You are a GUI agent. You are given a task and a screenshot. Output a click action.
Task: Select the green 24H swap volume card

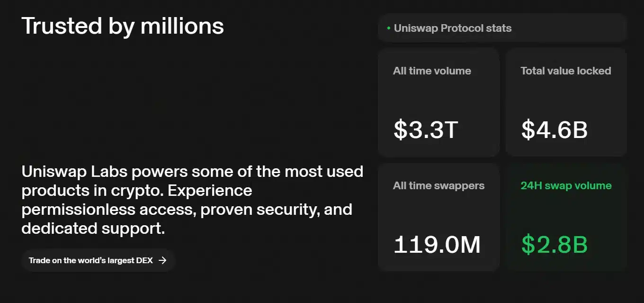(566, 217)
